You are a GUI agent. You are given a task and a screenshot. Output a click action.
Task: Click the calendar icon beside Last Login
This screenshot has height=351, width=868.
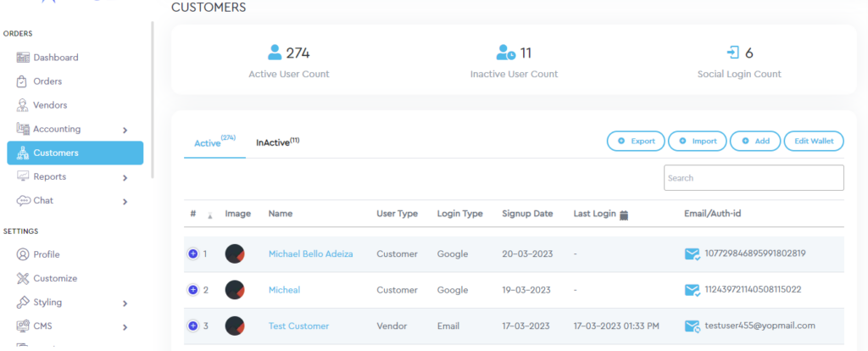(624, 214)
